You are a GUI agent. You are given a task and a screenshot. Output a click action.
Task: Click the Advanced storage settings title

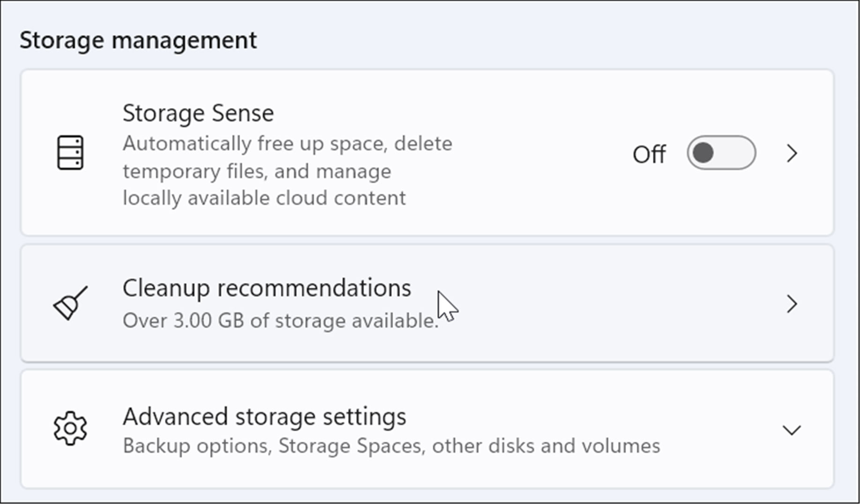pos(264,416)
